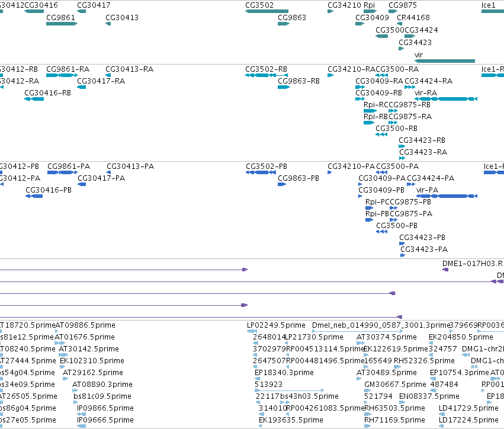
Task: Select the Ice1 gene label
Action: (488, 5)
